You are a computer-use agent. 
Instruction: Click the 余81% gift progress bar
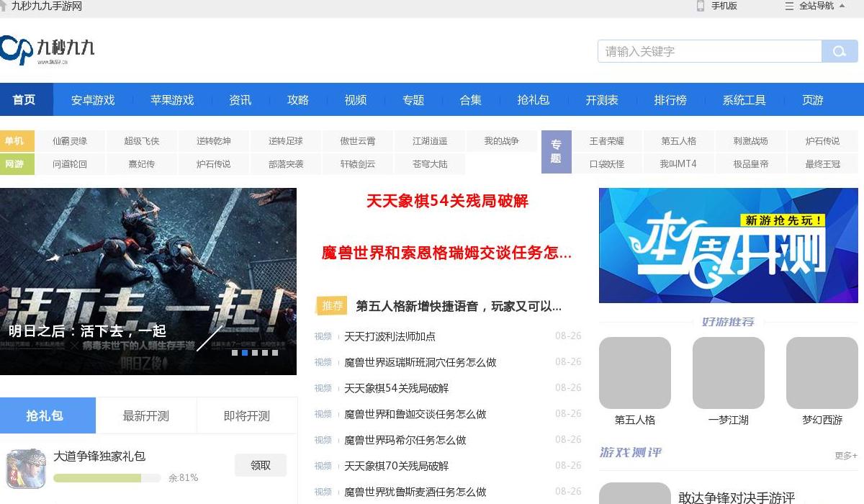(107, 478)
